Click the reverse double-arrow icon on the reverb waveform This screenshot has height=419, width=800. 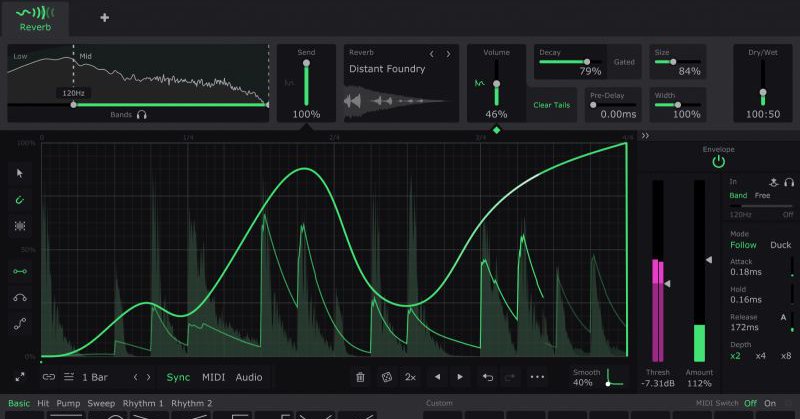point(352,101)
